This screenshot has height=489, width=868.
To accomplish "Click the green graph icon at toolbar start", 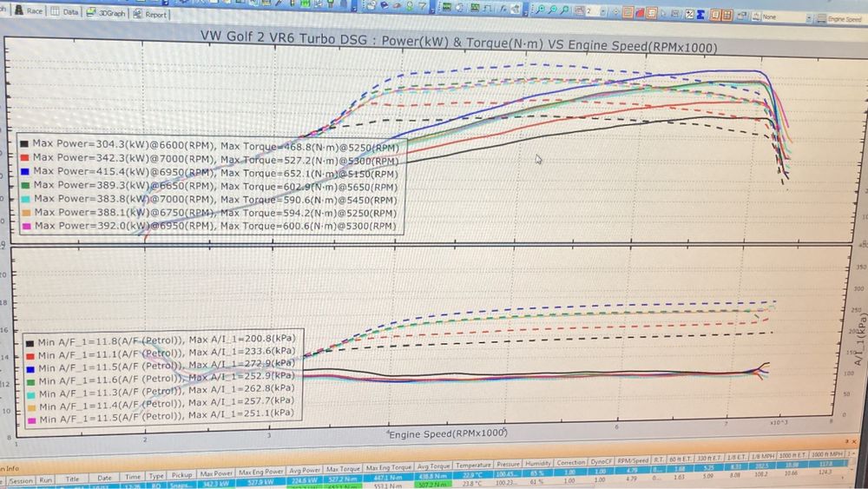I will coord(447,7).
